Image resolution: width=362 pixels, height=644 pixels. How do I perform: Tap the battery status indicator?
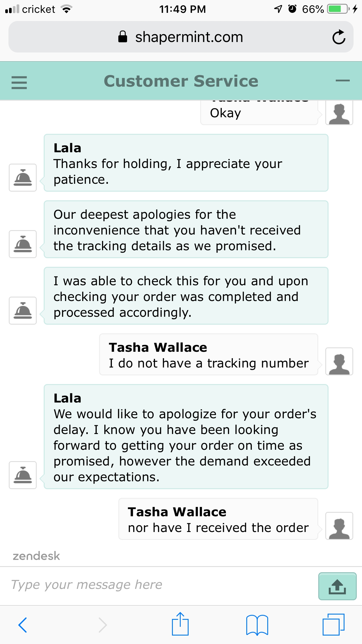point(339,9)
